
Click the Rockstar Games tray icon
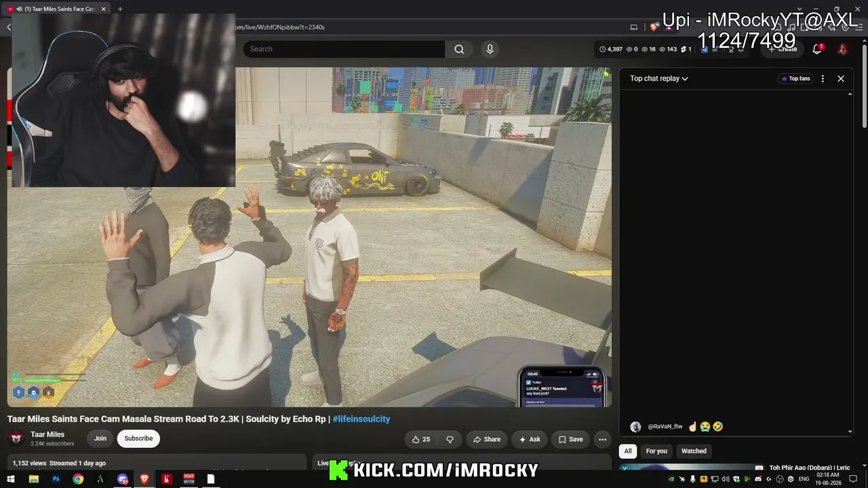click(703, 479)
